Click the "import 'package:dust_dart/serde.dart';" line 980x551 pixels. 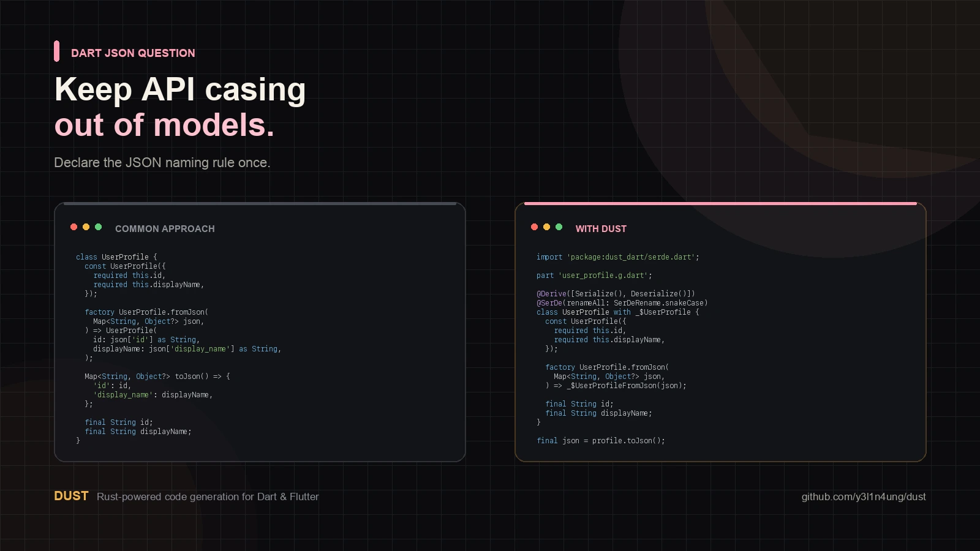[x=618, y=257]
